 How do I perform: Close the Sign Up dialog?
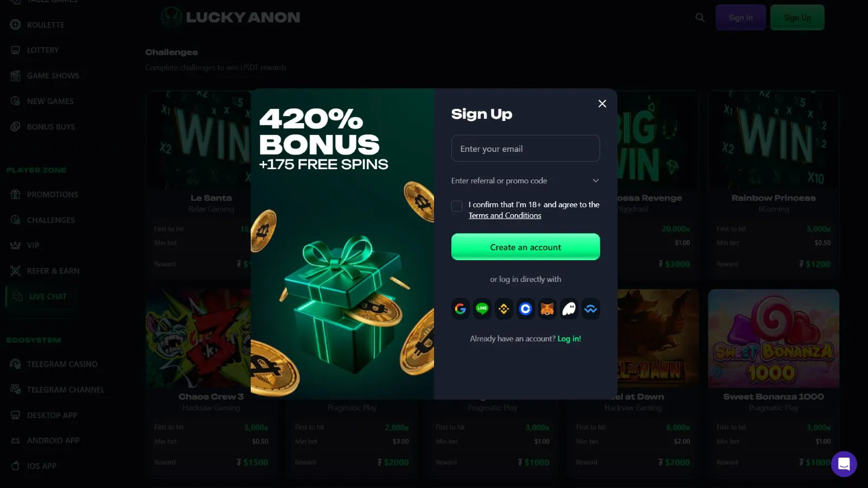click(602, 104)
